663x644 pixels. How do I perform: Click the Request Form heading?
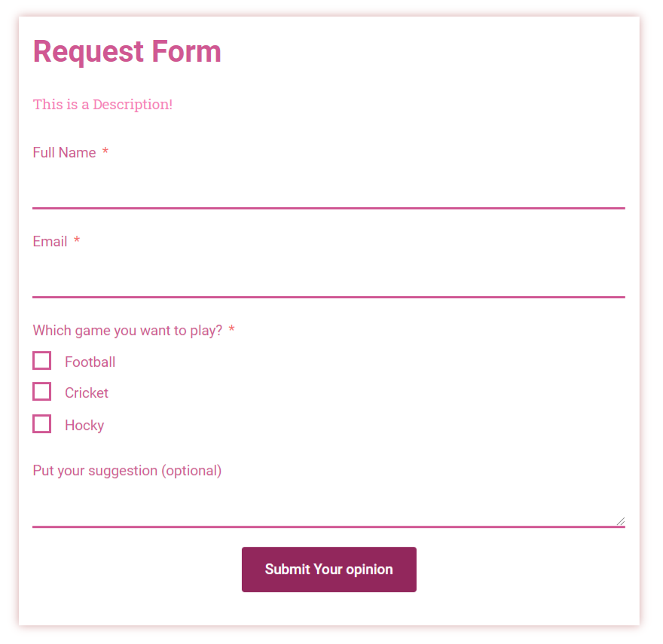tap(127, 51)
